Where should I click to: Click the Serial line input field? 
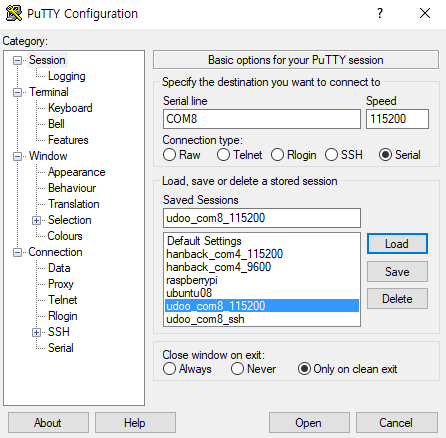262,119
